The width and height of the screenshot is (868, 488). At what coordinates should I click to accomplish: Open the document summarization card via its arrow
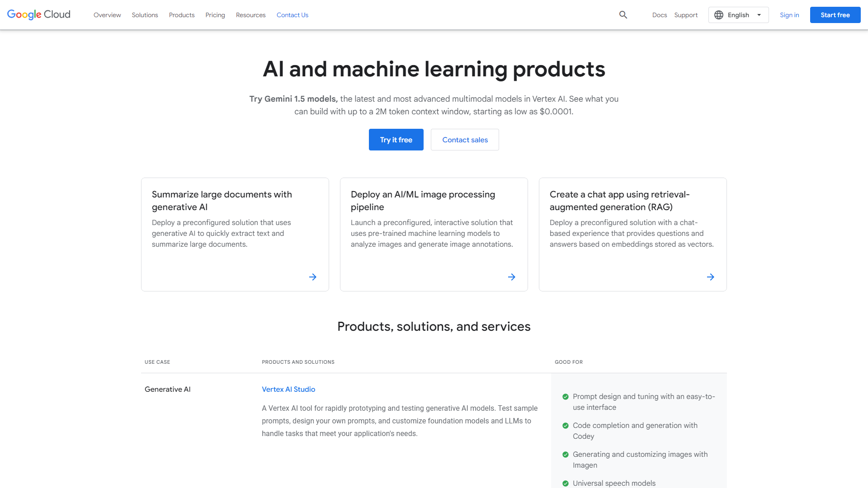point(313,277)
